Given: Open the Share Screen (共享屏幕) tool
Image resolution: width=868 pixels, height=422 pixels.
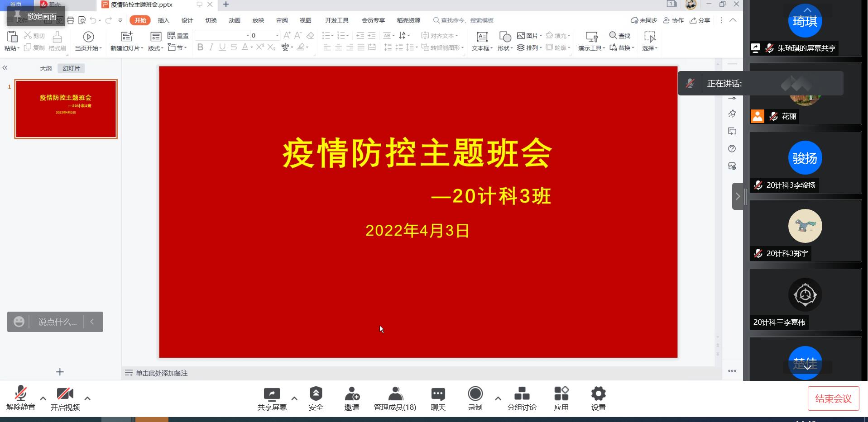Looking at the screenshot, I should coord(272,398).
